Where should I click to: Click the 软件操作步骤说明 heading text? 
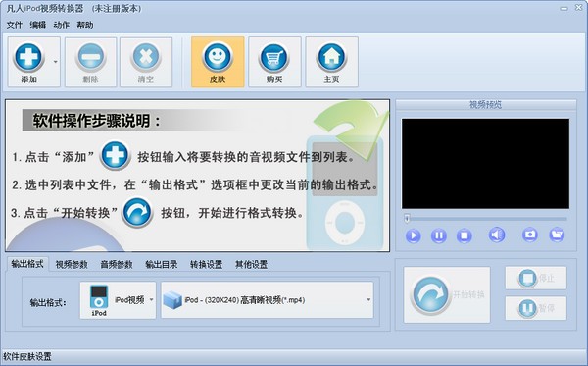[97, 121]
